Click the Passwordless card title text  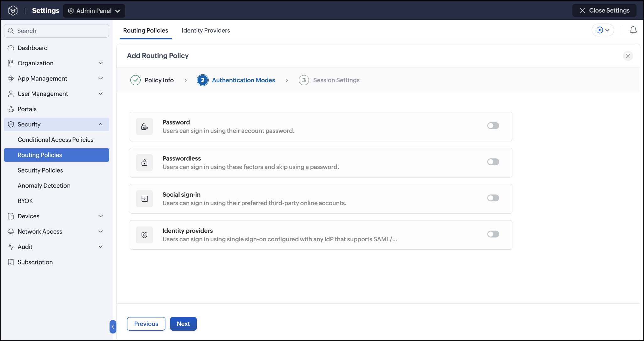(x=182, y=158)
